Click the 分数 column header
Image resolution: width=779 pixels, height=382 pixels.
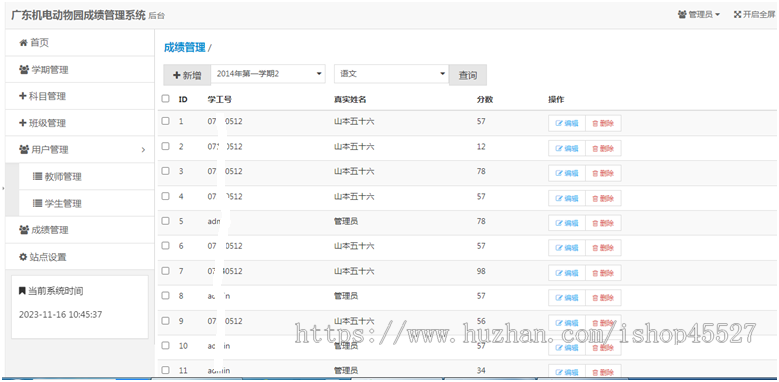pyautogui.click(x=484, y=99)
